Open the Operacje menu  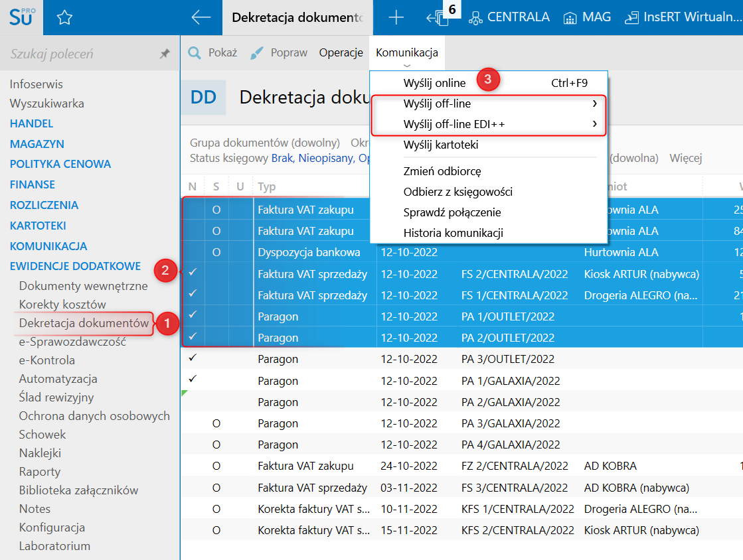pos(341,53)
